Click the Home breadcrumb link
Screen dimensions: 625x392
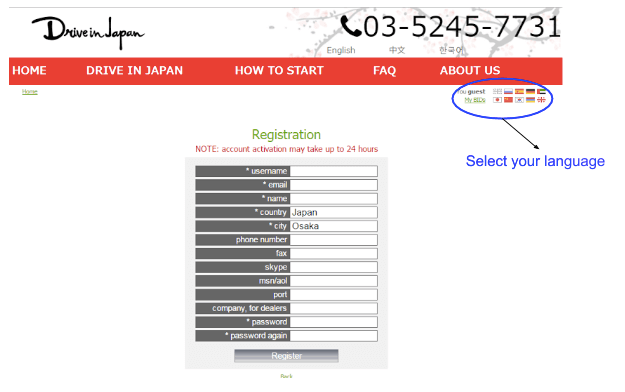pyautogui.click(x=29, y=92)
